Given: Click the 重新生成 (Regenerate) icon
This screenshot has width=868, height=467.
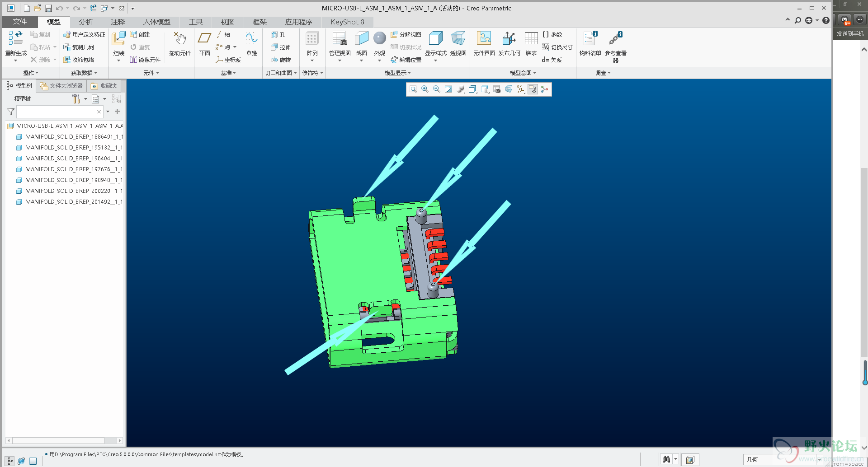Looking at the screenshot, I should tap(16, 38).
